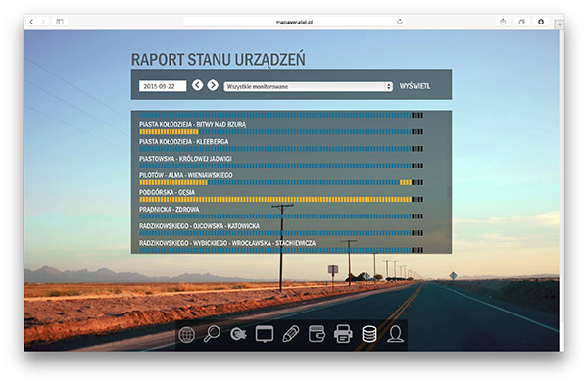The image size is (588, 385).
Task: Select row RADZIKOWSKIEGO - WYBICKIEGO - WROCŁAWSKA - STACHIEWICZA
Action: coord(227,243)
